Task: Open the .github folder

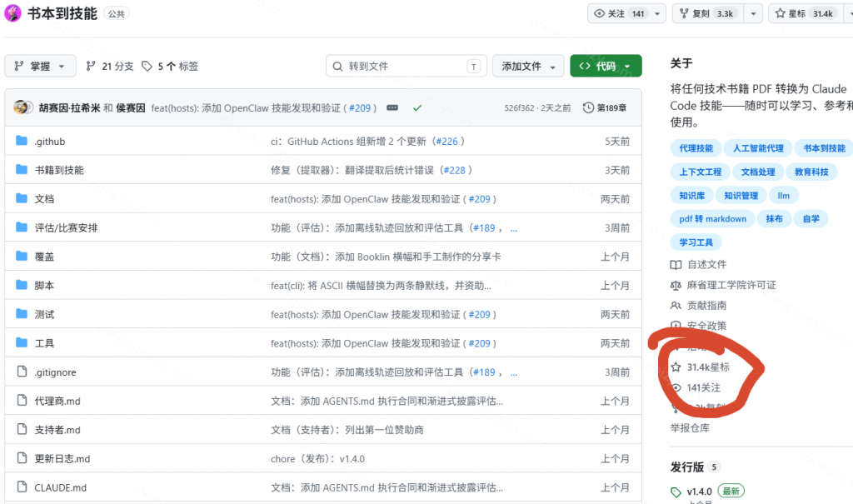Action: click(49, 142)
